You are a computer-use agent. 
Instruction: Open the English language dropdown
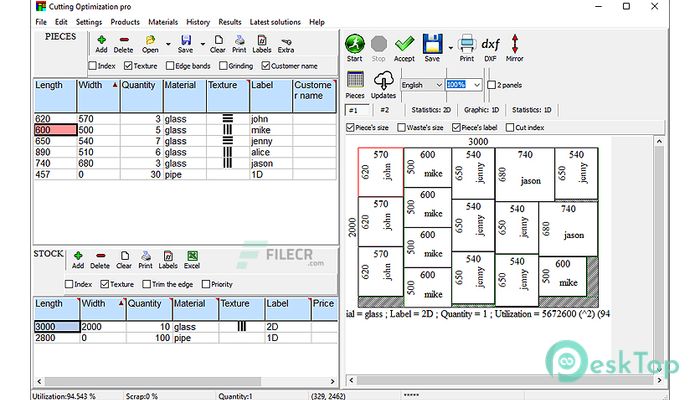(x=422, y=85)
